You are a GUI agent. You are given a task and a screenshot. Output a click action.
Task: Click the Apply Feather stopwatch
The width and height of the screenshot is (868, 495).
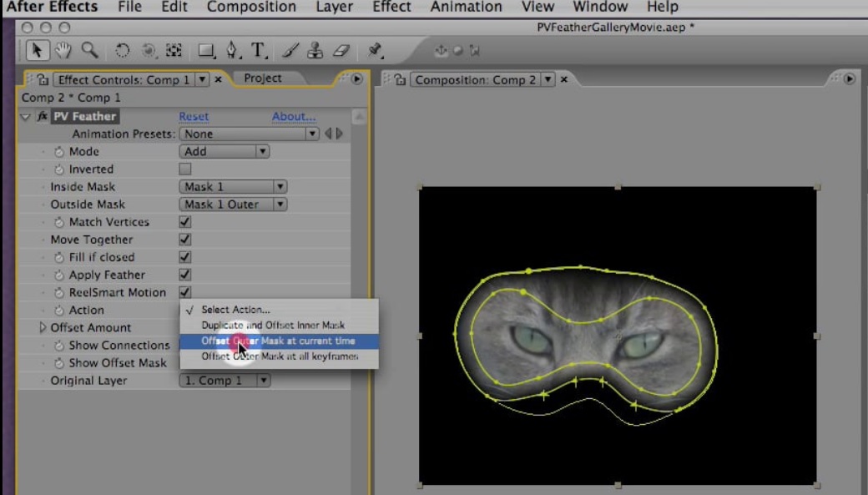point(58,275)
